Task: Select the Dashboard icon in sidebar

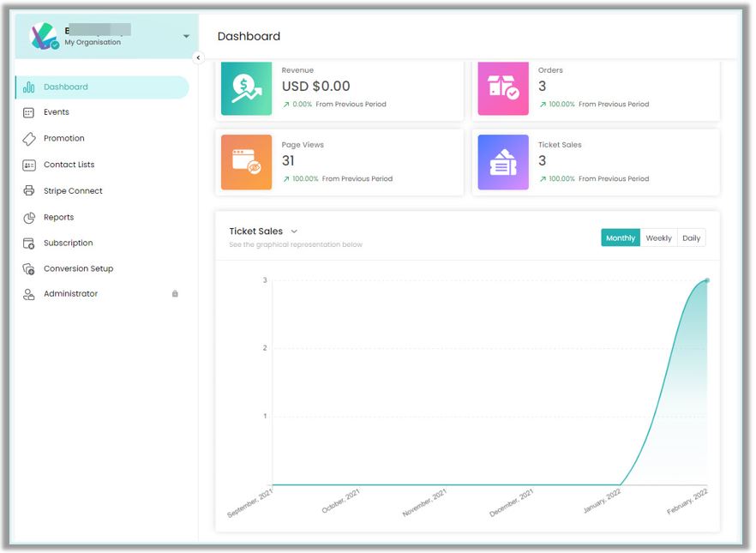Action: pyautogui.click(x=31, y=87)
